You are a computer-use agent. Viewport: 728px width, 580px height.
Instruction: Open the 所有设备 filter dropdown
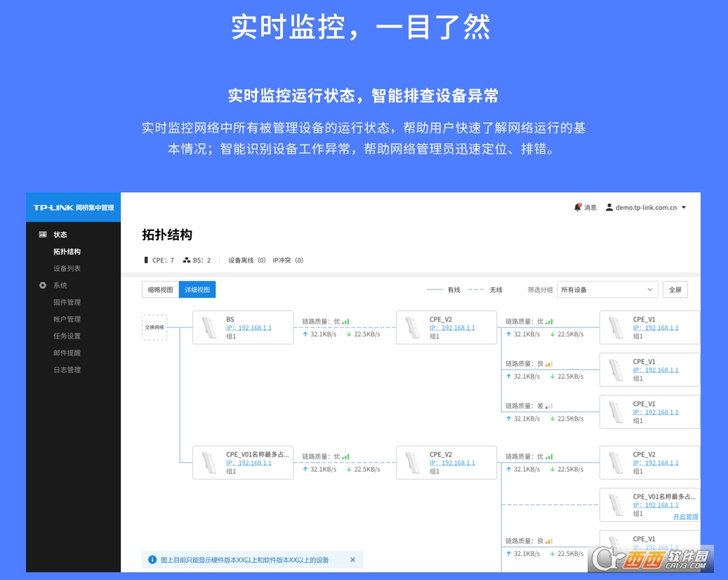607,289
